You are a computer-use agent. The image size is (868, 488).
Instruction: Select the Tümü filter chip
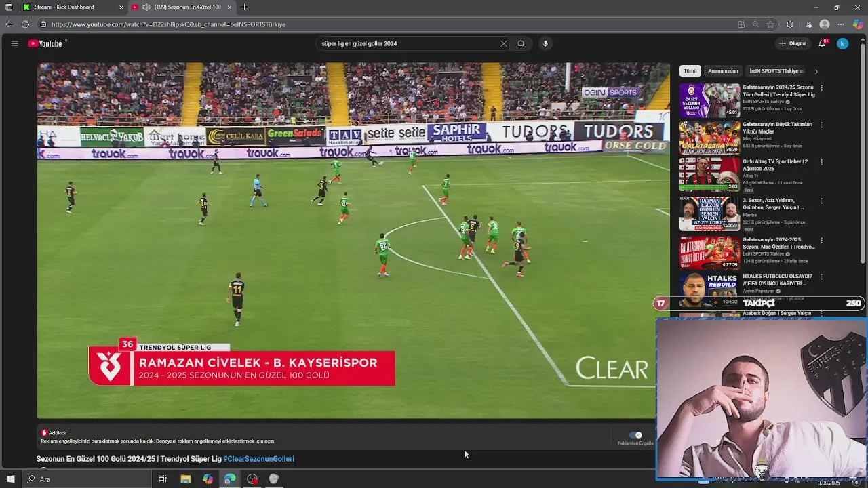tap(690, 71)
